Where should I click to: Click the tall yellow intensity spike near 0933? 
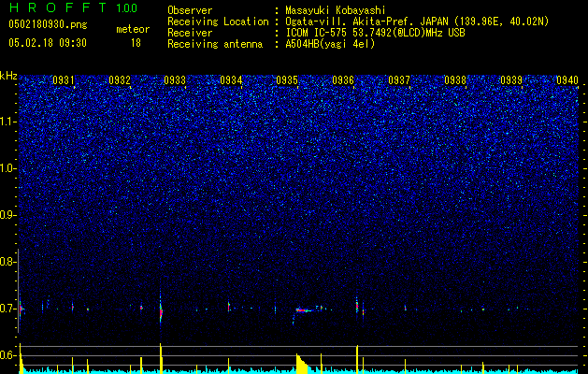tap(161, 359)
